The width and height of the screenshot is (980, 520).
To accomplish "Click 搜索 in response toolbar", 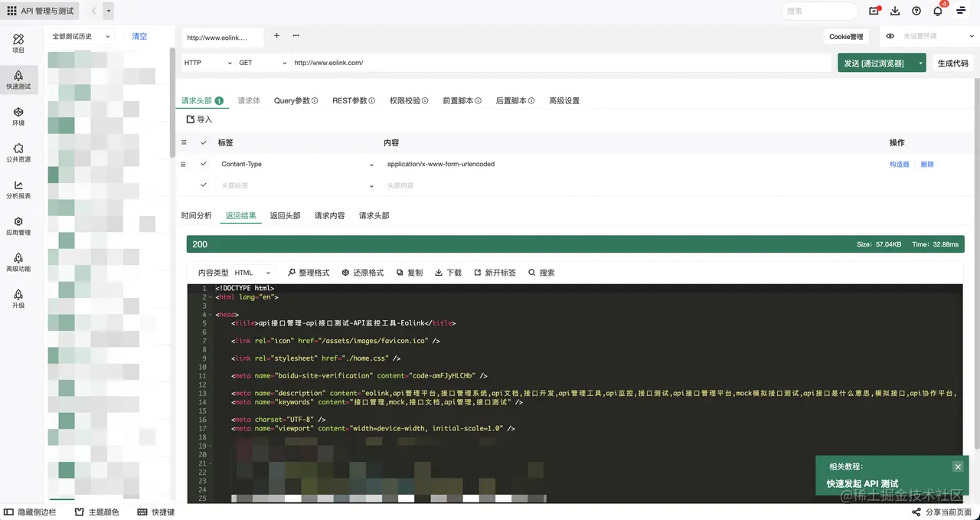I will [x=541, y=273].
